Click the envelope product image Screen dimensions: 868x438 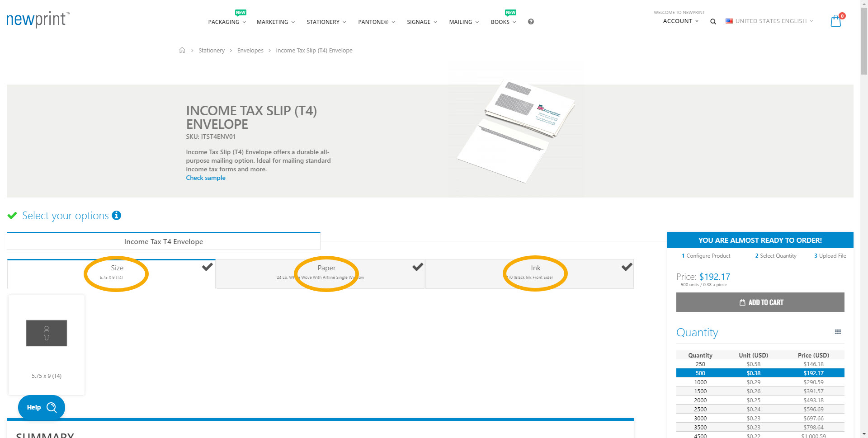coord(516,132)
